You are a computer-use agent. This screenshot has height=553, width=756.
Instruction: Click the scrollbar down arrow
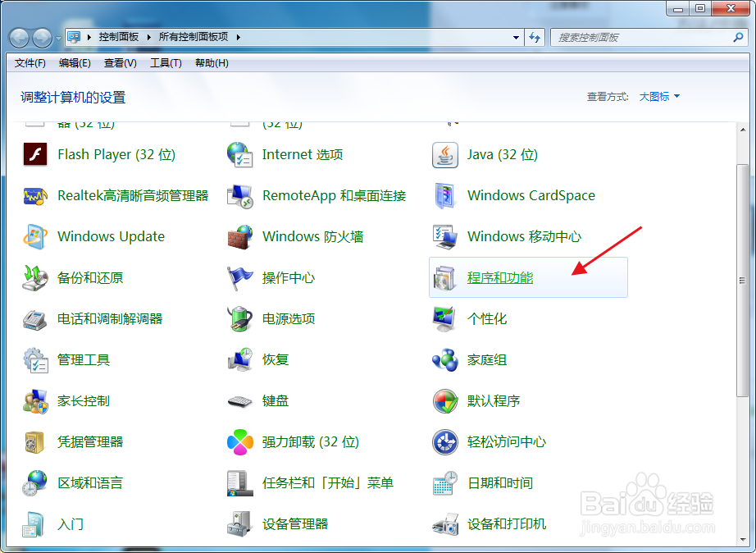pyautogui.click(x=743, y=540)
